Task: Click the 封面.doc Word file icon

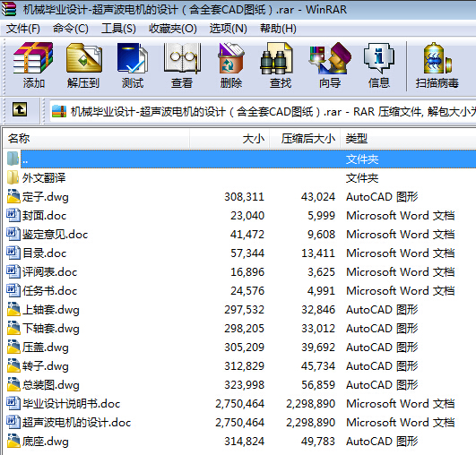Action: [x=13, y=215]
